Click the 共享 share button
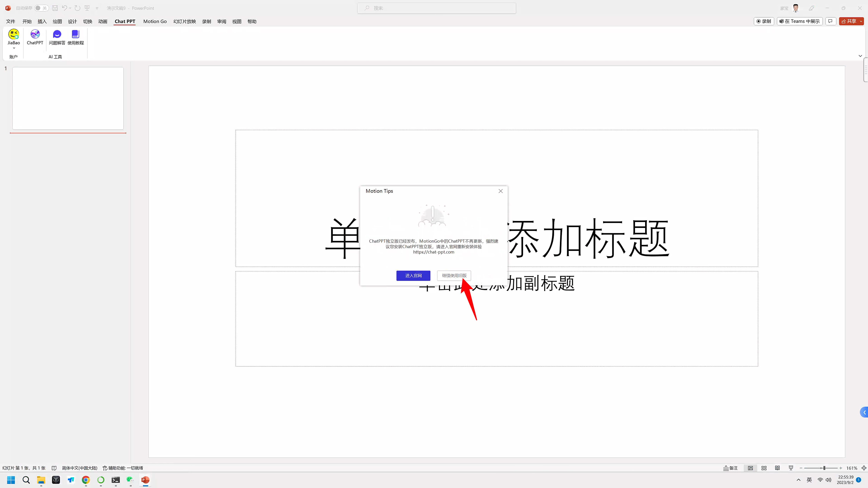868x488 pixels. [849, 21]
